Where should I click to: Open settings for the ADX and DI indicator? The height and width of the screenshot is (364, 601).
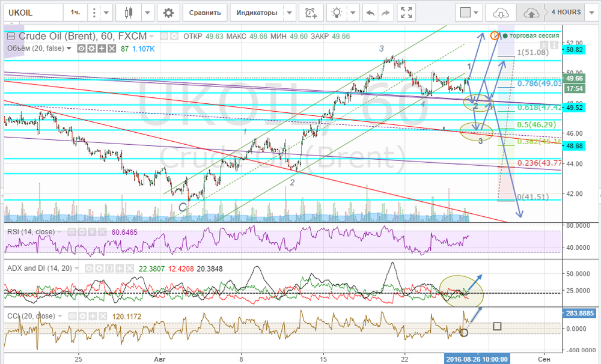(x=99, y=268)
